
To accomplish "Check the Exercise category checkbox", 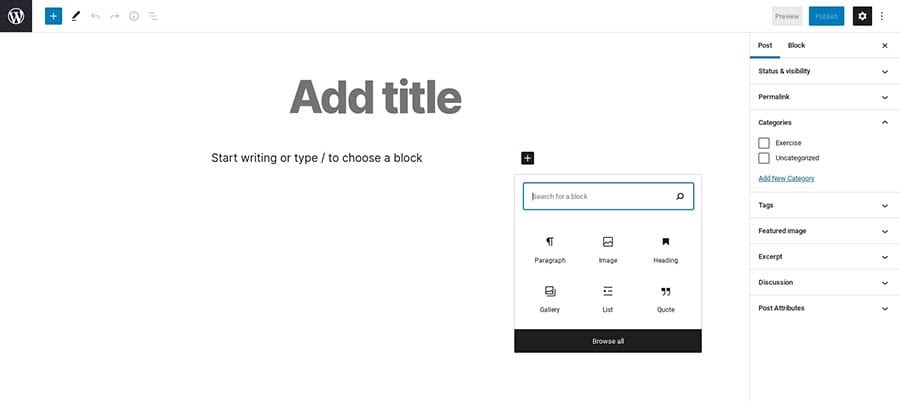I will pyautogui.click(x=764, y=143).
